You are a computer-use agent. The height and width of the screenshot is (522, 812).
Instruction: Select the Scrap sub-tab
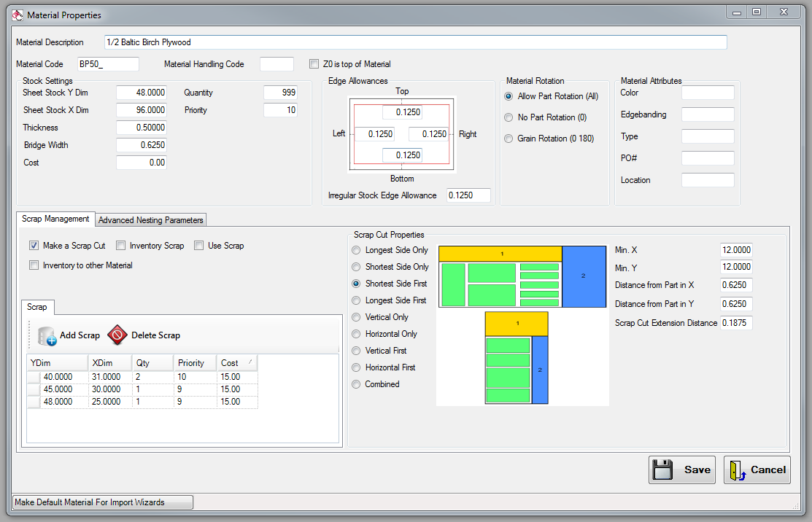pyautogui.click(x=36, y=307)
